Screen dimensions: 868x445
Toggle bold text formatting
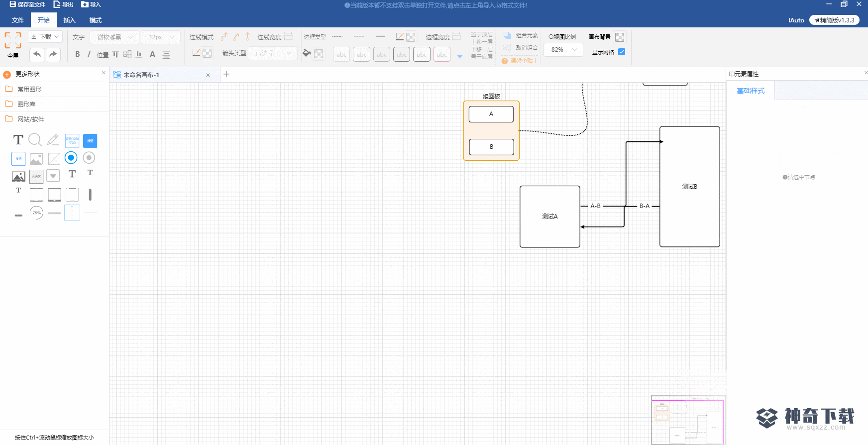coord(78,54)
